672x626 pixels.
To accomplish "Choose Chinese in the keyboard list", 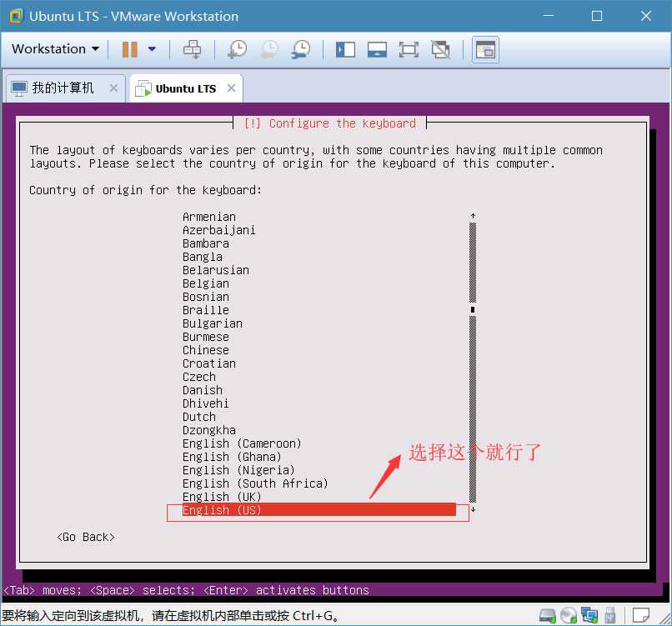I will pyautogui.click(x=206, y=350).
